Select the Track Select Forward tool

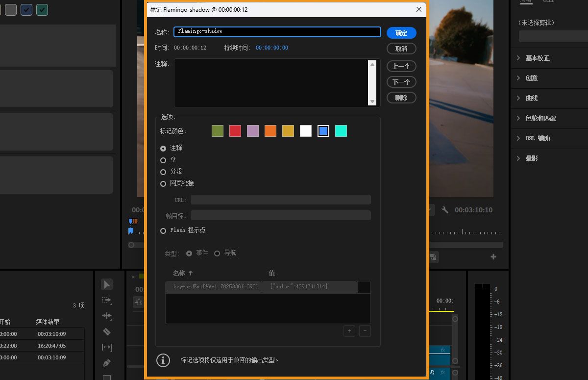[x=107, y=300]
